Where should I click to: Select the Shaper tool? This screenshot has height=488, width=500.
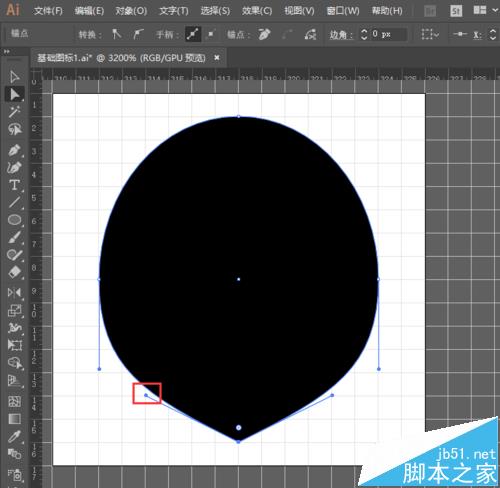pyautogui.click(x=14, y=255)
